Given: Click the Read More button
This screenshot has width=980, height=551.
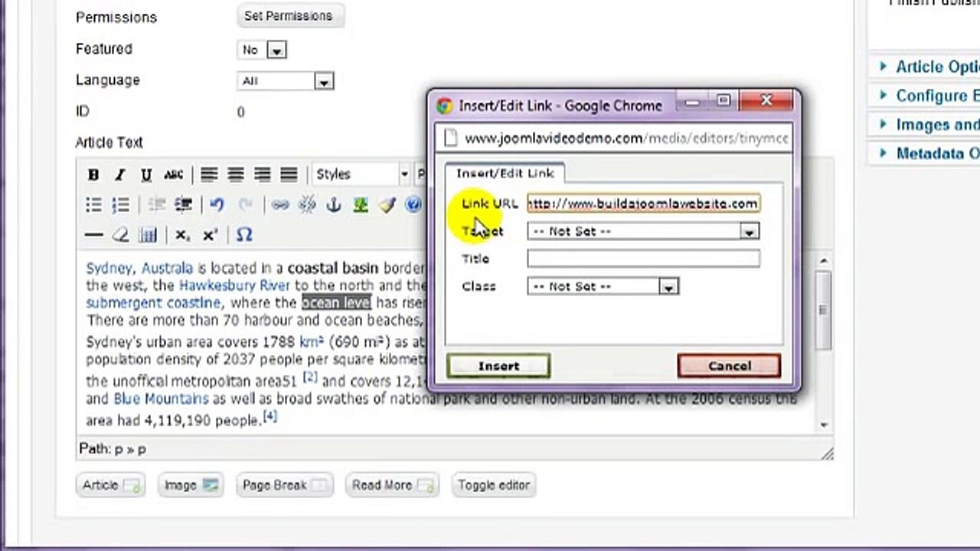Looking at the screenshot, I should click(393, 485).
